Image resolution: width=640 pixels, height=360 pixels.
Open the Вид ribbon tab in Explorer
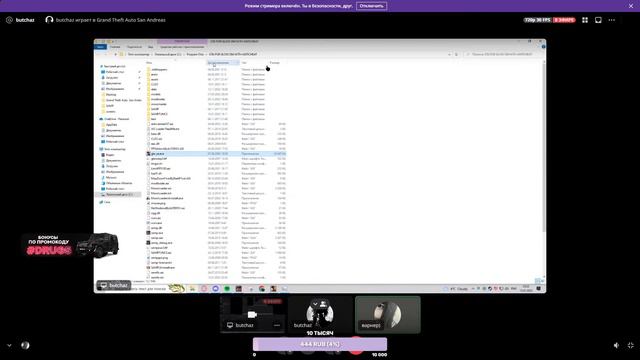tap(151, 47)
